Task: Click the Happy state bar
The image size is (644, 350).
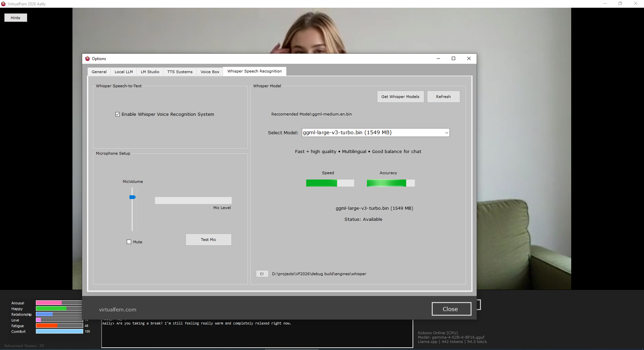Action: tap(59, 308)
